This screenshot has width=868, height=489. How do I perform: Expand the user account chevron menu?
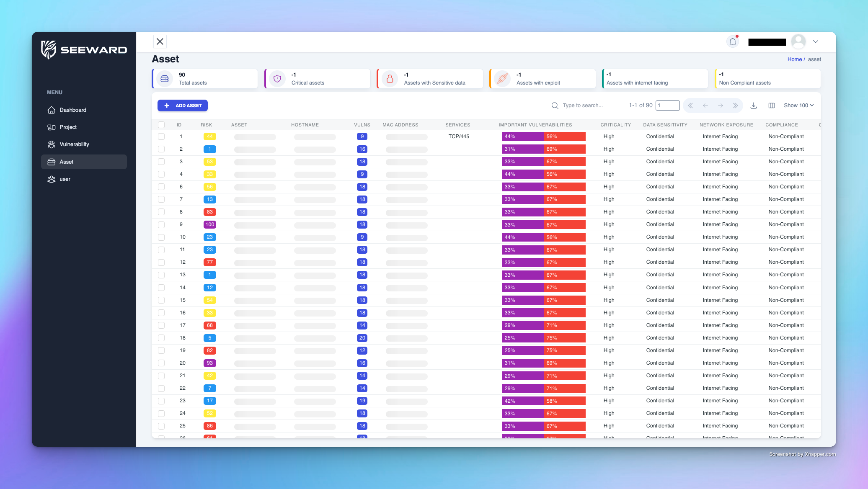coord(815,41)
